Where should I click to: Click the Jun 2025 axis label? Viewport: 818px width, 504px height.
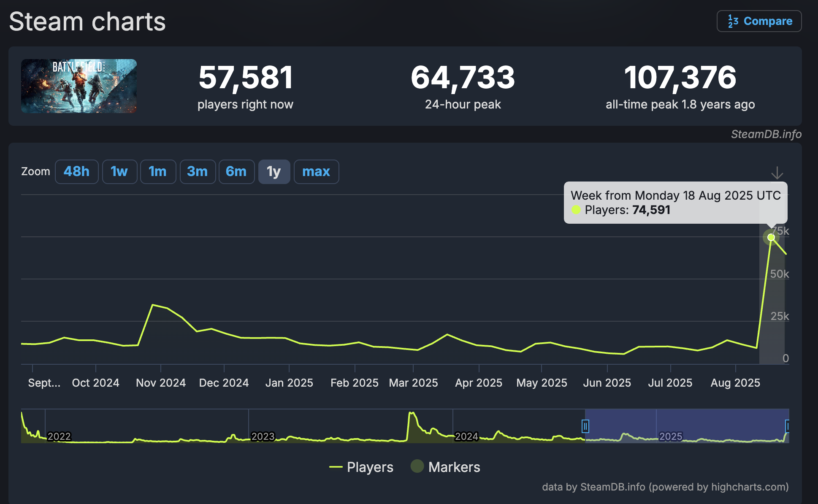pyautogui.click(x=607, y=382)
